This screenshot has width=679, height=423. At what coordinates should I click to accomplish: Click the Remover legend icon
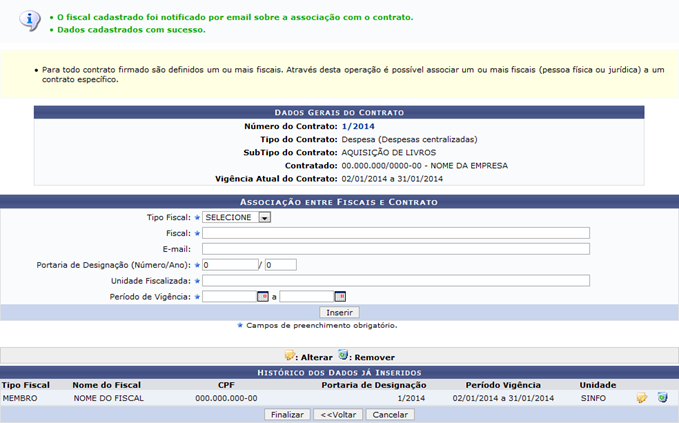tap(343, 355)
